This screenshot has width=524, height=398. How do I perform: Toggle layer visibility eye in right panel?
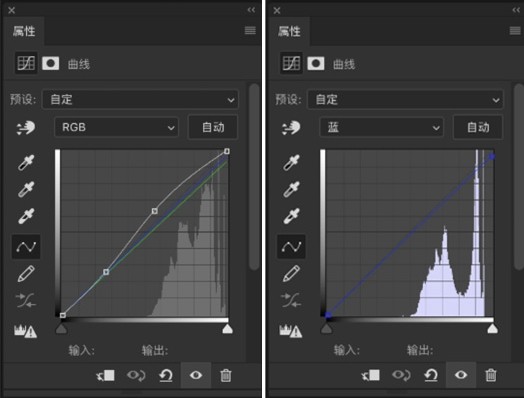coord(461,375)
